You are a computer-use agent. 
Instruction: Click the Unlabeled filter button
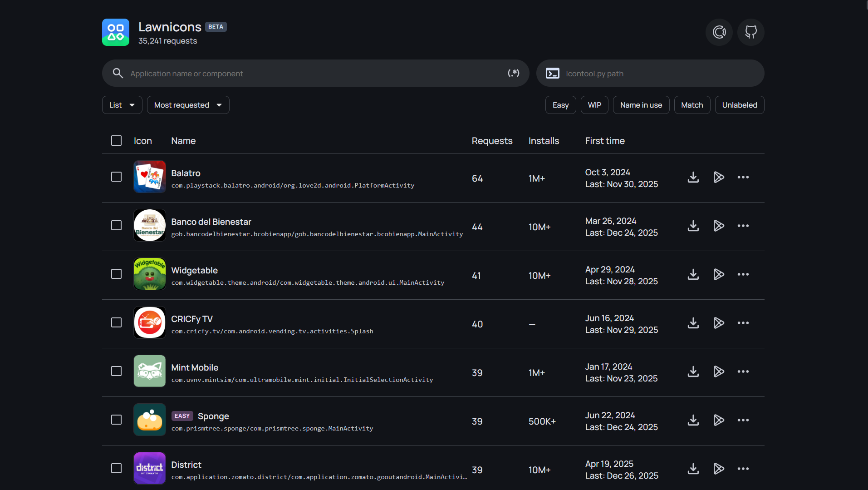point(739,104)
